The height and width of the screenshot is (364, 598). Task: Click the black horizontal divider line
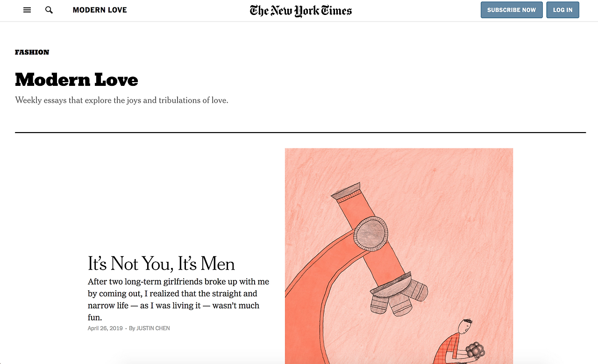pyautogui.click(x=300, y=133)
